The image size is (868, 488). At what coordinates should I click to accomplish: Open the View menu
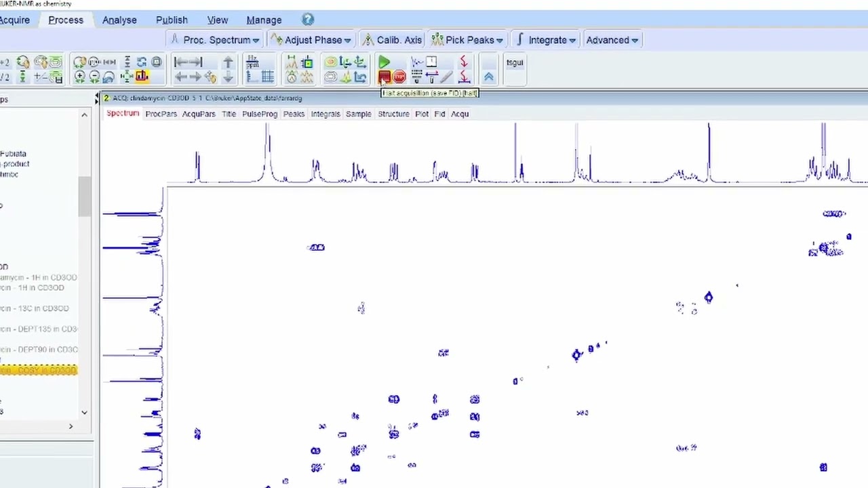pos(218,20)
